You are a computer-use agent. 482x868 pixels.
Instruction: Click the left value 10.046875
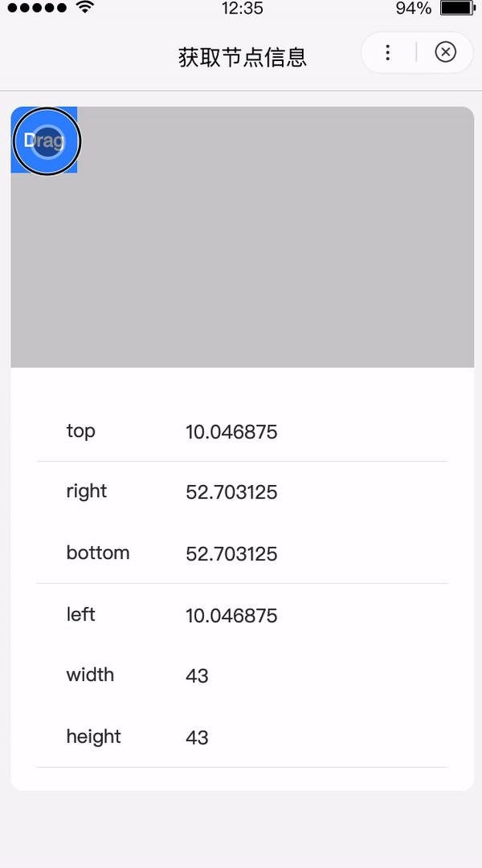(231, 617)
